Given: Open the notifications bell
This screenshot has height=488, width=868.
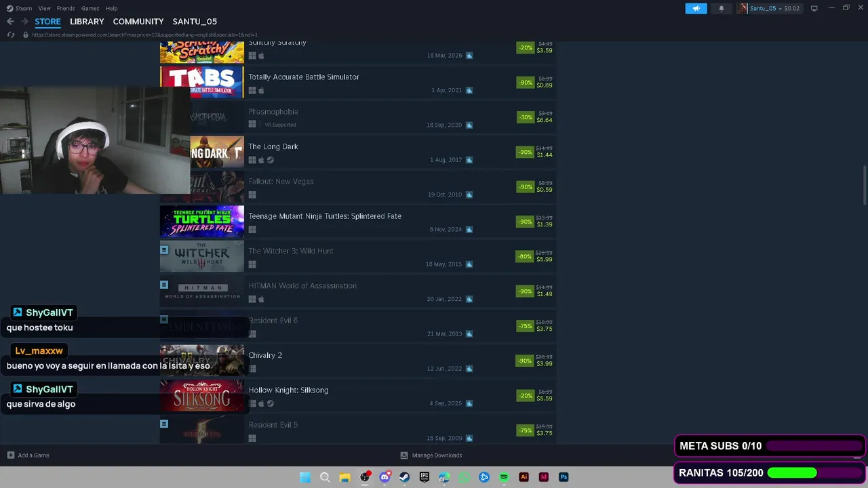Looking at the screenshot, I should coord(721,8).
